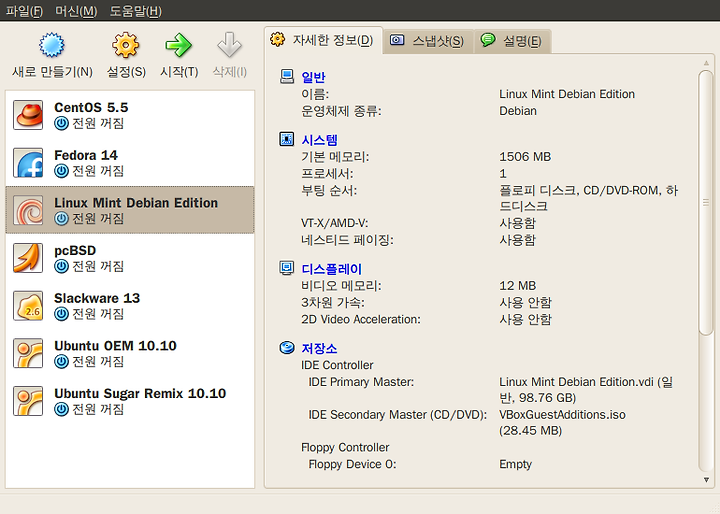Viewport: 720px width, 514px height.
Task: Select Ubuntu Sugar Remix 10.10 entry
Action: click(x=130, y=401)
